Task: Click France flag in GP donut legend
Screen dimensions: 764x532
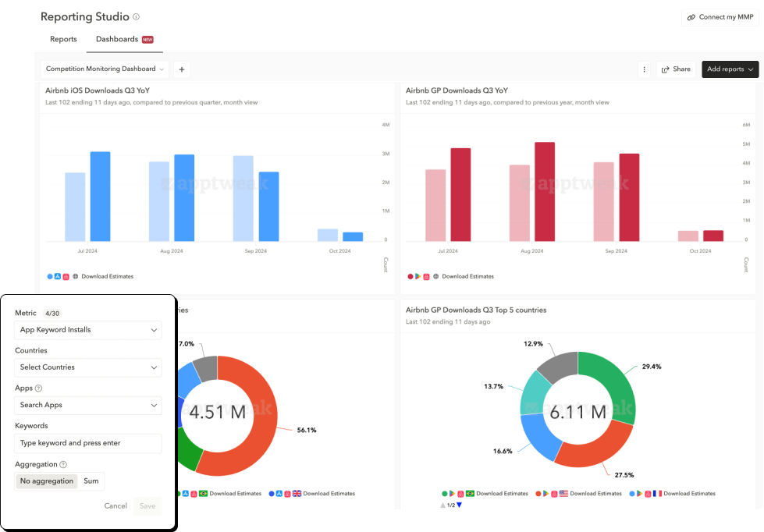Action: (x=657, y=494)
